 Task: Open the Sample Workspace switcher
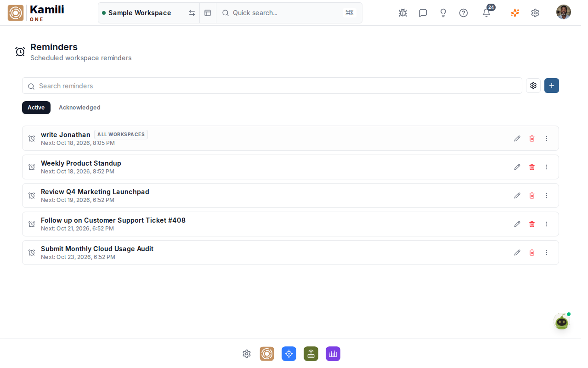click(148, 13)
